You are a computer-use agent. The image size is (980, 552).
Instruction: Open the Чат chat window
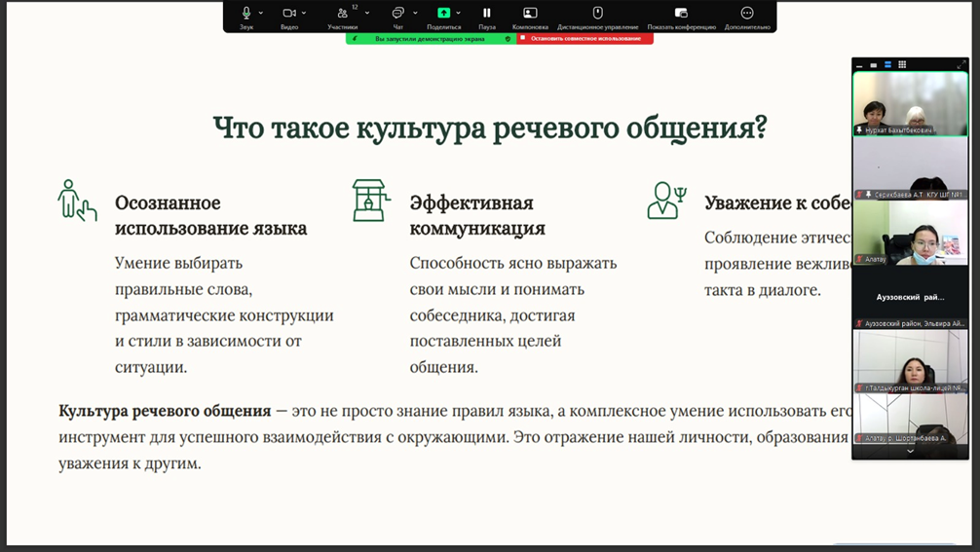[397, 14]
